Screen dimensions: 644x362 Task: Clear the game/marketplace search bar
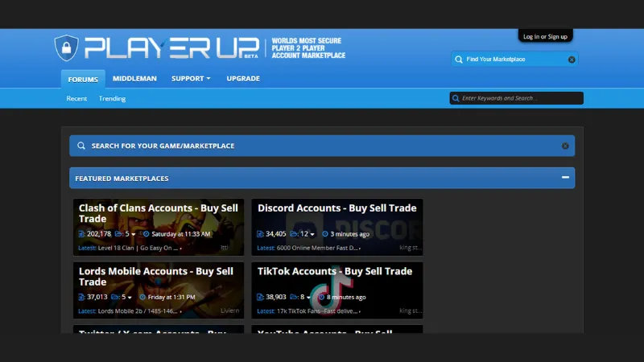565,146
